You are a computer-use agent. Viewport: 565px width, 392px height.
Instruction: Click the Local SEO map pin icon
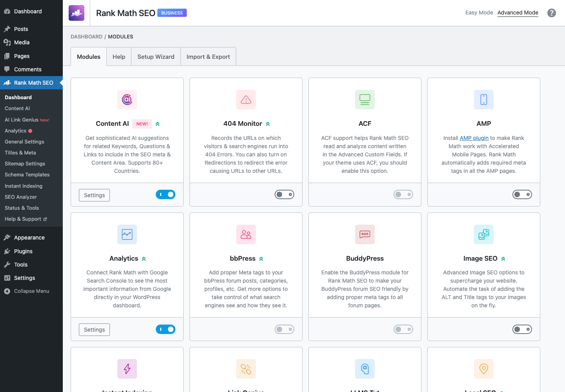(x=484, y=369)
